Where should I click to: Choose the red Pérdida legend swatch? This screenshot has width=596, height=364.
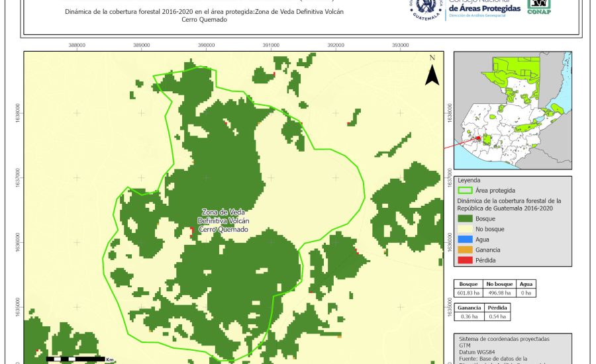[466, 260]
